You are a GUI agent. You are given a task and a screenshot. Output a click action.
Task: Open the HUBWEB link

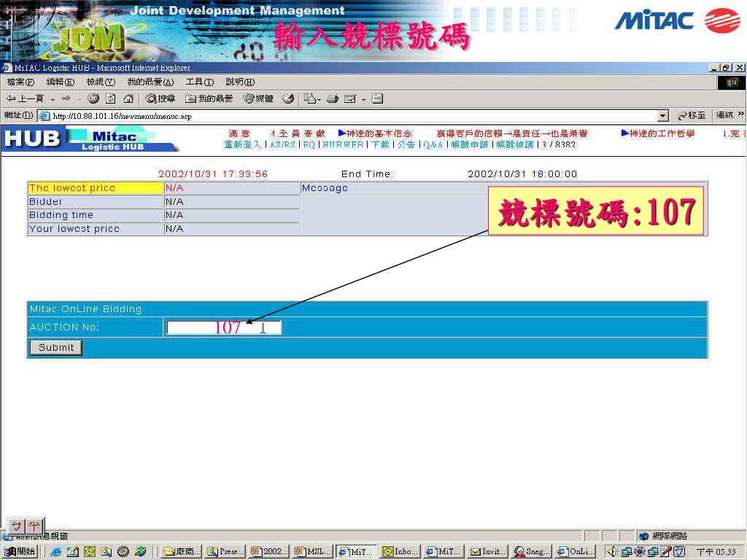pos(343,144)
